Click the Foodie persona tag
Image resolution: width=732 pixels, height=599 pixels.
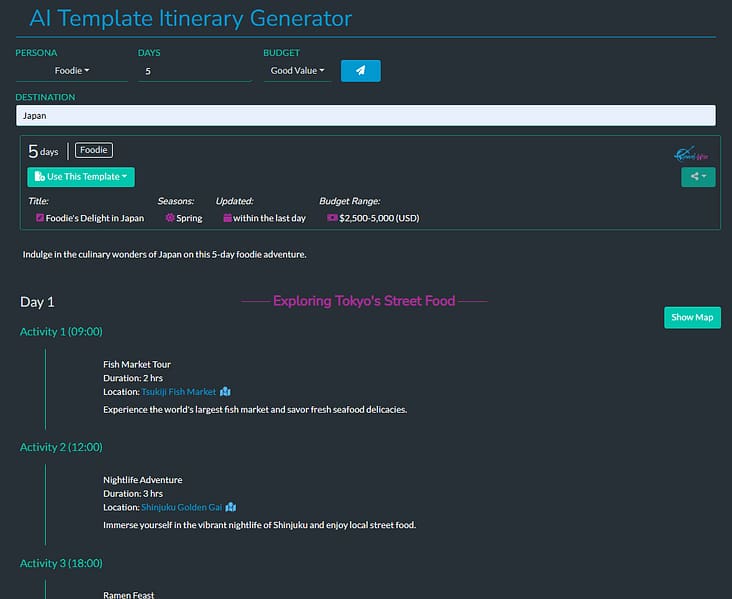tap(94, 151)
